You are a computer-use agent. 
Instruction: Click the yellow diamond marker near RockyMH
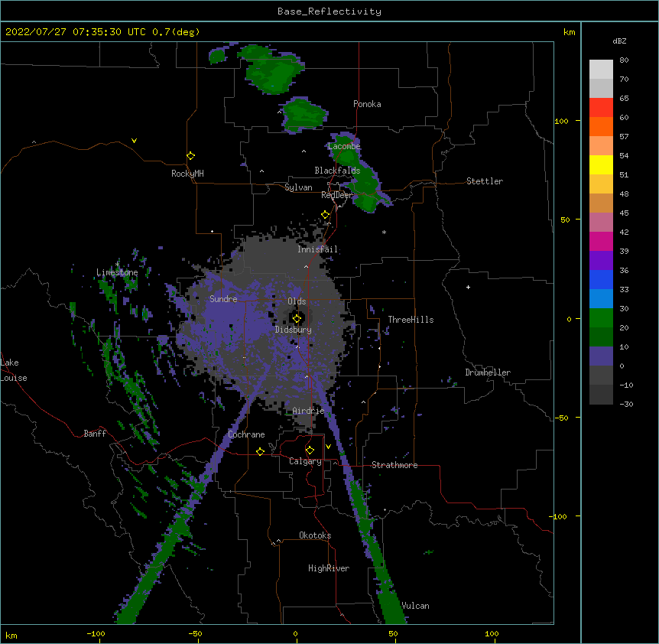[191, 156]
